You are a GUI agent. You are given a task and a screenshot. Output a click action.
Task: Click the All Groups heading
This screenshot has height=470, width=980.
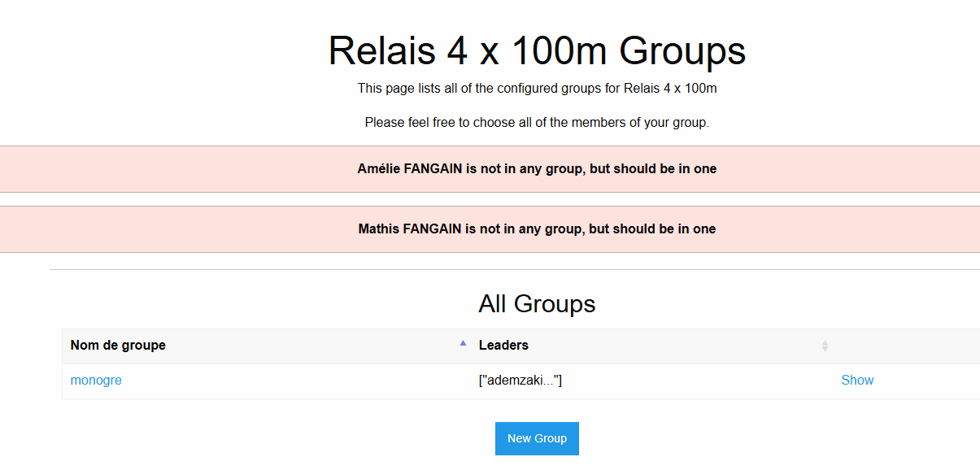537,304
